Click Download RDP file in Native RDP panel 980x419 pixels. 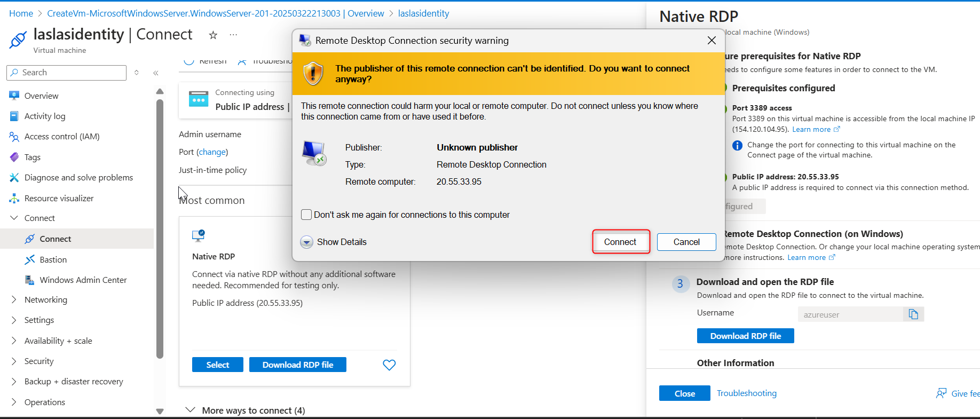click(746, 336)
